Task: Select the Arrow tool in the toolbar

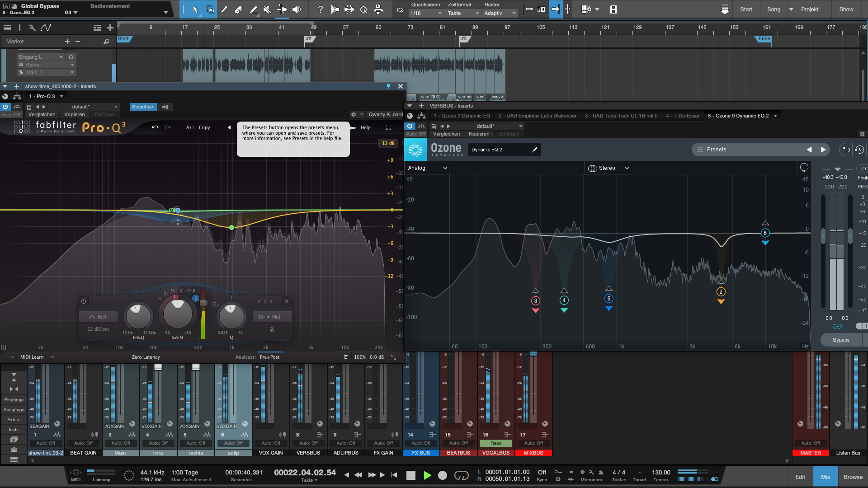Action: pyautogui.click(x=195, y=9)
